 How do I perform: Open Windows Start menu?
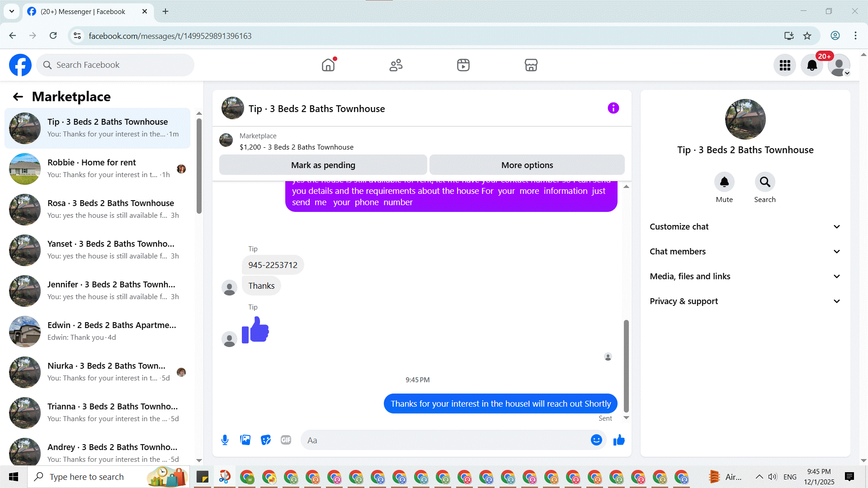pos(14,477)
